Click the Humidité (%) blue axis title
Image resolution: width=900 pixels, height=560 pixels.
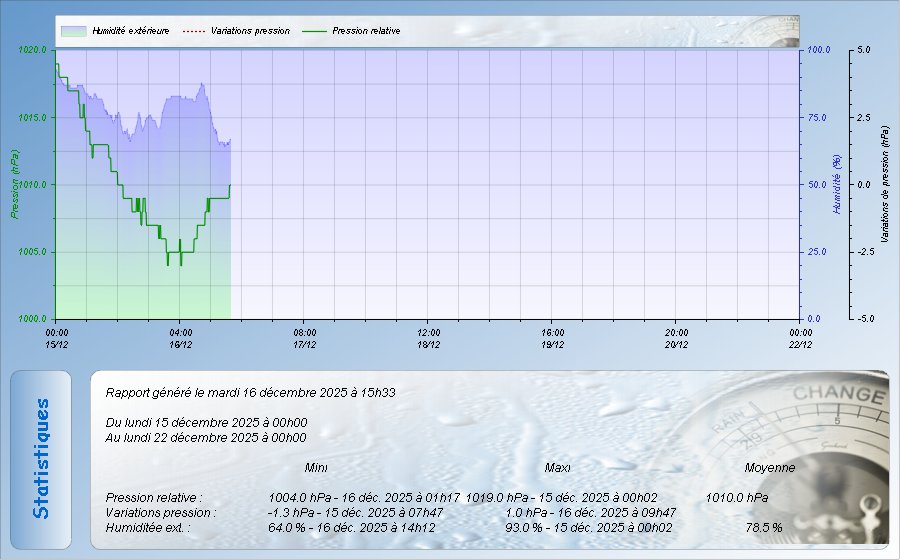tap(836, 184)
